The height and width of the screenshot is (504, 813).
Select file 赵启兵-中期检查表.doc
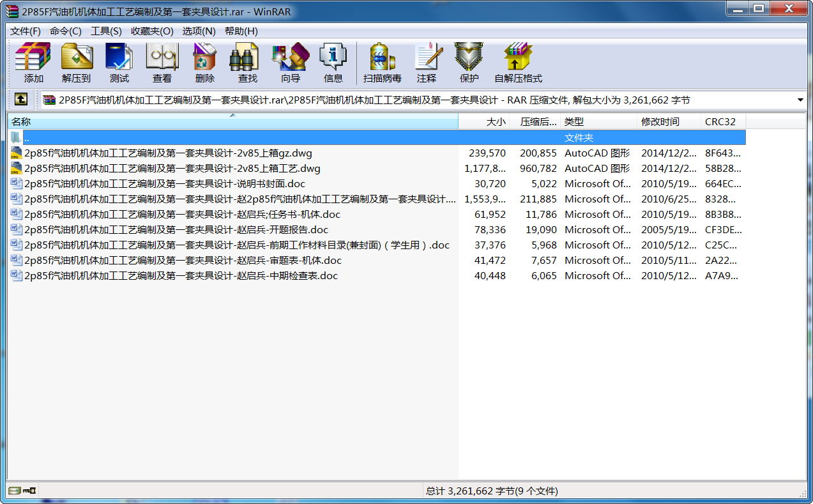coord(181,275)
